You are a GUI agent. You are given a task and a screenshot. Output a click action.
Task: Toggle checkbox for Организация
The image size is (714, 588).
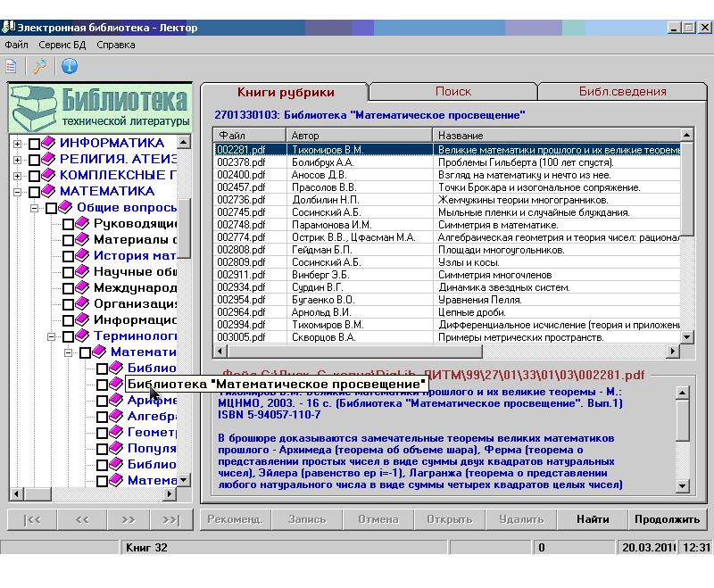pos(69,304)
